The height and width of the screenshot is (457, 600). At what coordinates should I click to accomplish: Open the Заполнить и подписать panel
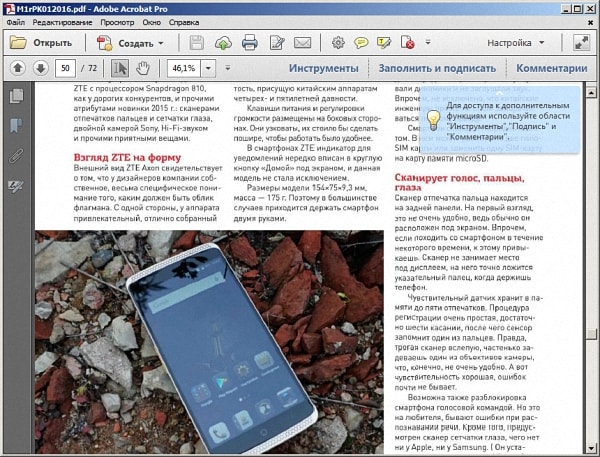coord(437,68)
